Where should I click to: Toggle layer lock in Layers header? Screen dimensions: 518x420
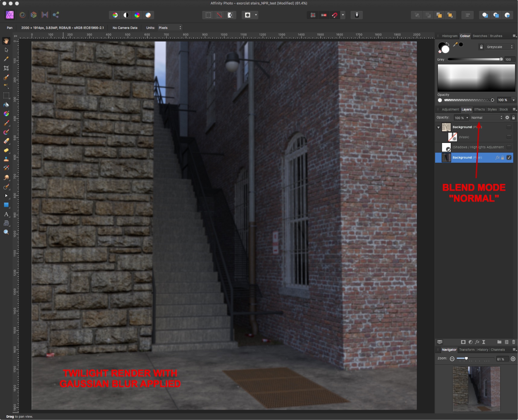click(x=513, y=118)
